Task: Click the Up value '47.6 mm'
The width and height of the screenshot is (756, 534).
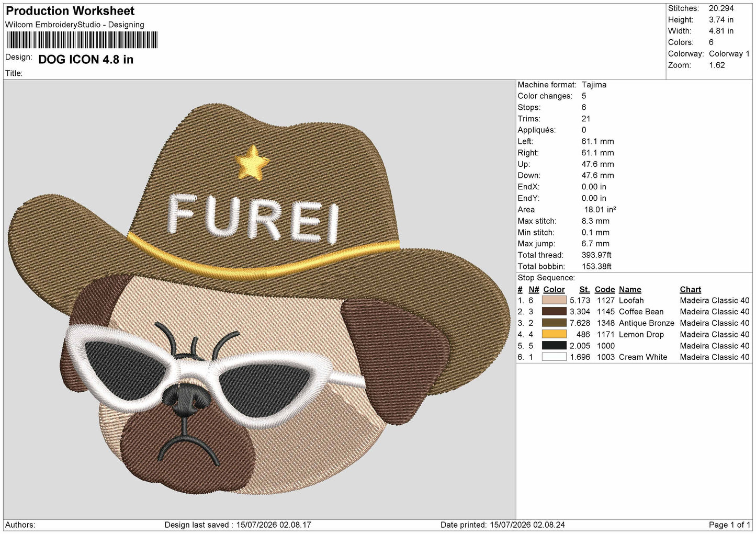Action: (597, 164)
